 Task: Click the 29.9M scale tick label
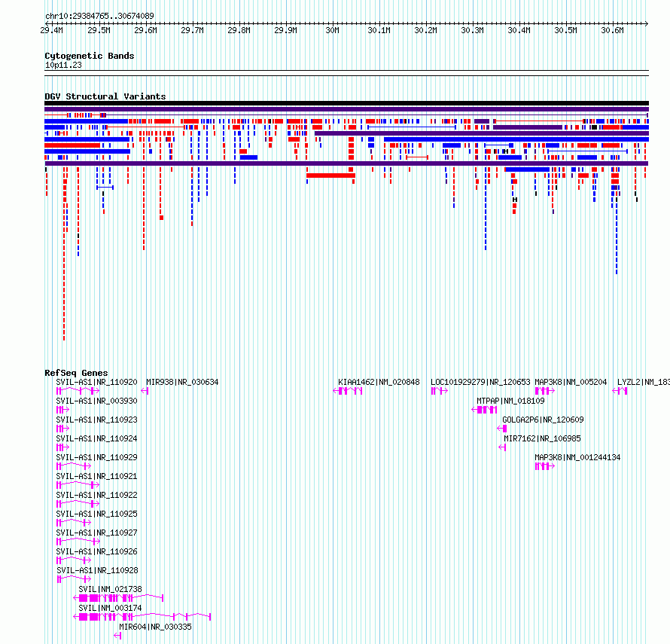285,30
